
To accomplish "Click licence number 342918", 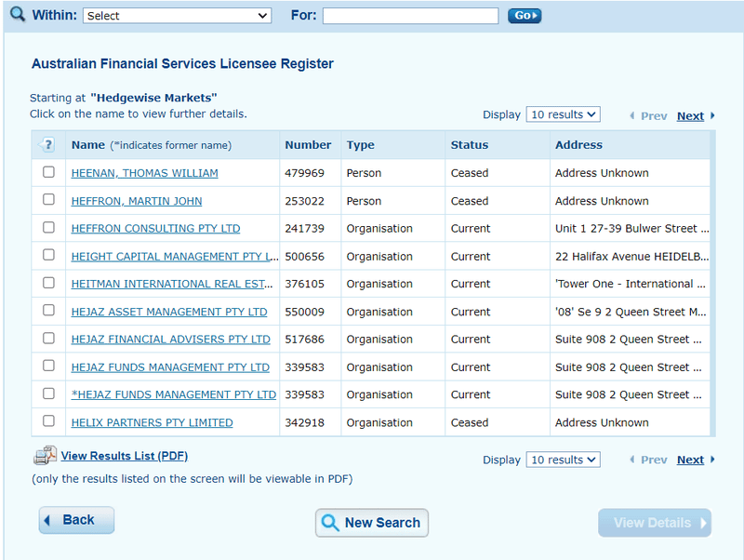I will click(304, 422).
